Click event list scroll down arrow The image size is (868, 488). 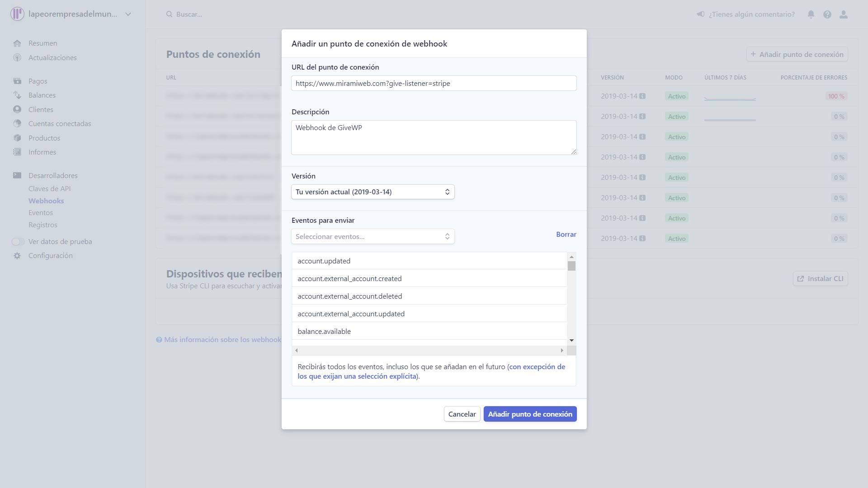point(571,340)
